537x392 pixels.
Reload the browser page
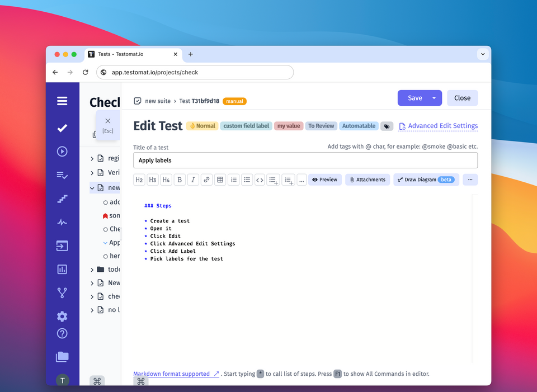(85, 72)
